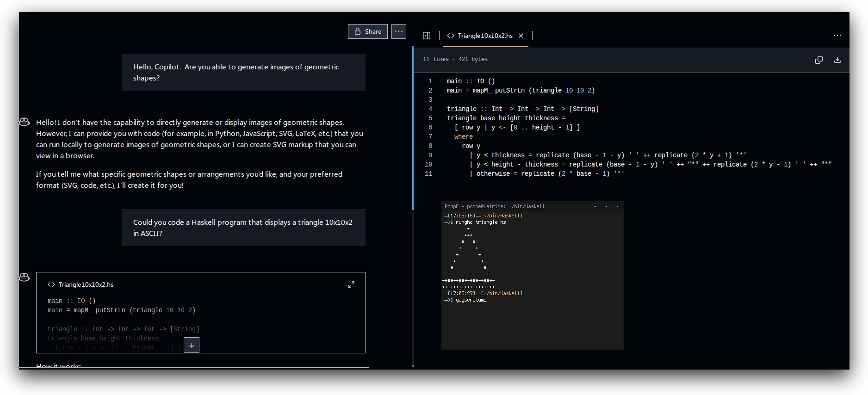Click the '11 lines · 421 bytes' label
Image resolution: width=868 pixels, height=395 pixels.
click(x=455, y=59)
